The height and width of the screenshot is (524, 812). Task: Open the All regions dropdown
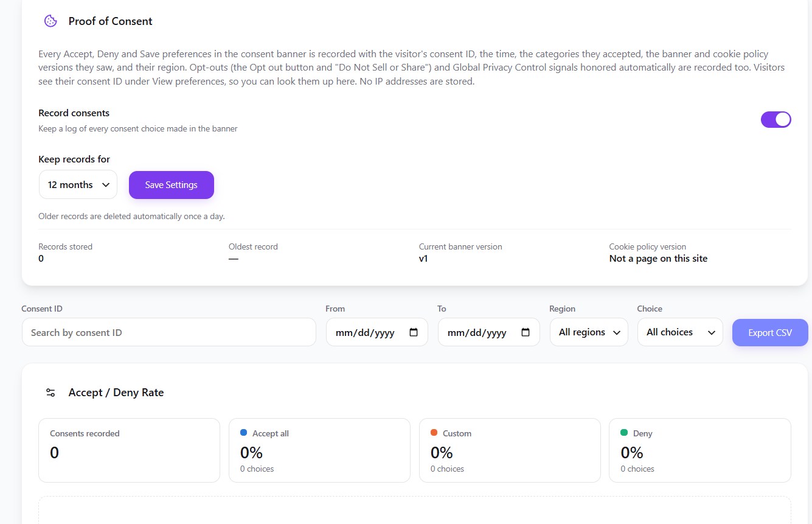pos(589,332)
